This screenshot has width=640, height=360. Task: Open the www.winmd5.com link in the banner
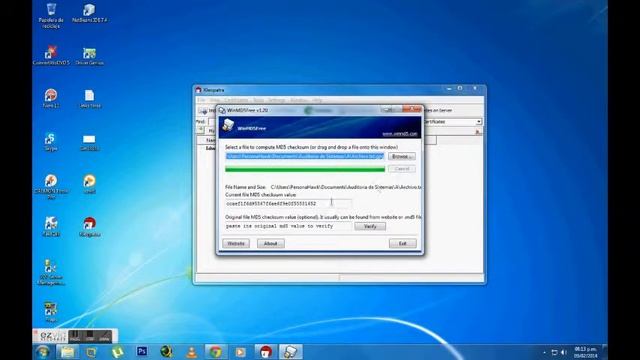point(400,134)
